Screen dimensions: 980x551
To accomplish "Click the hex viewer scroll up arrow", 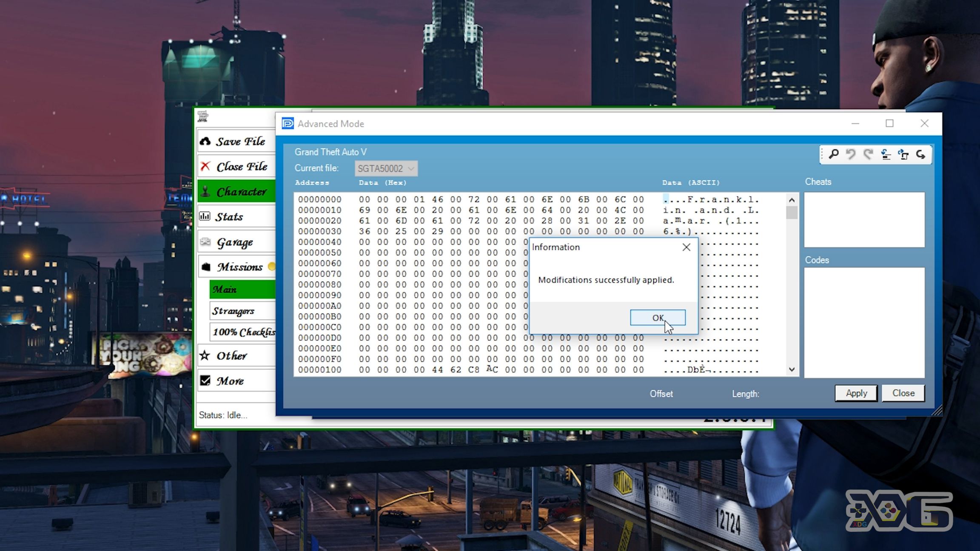I will click(792, 200).
